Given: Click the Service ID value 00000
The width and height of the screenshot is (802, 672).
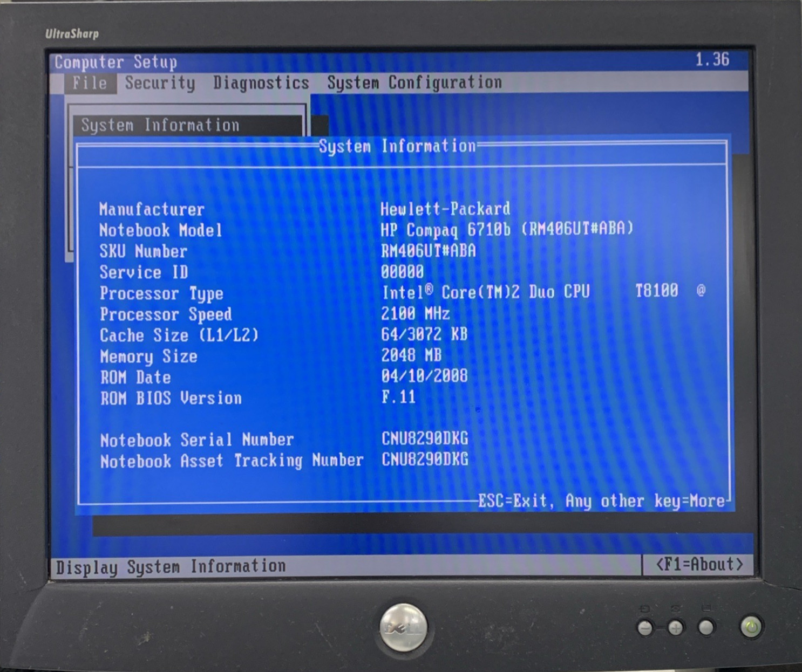Looking at the screenshot, I should pyautogui.click(x=402, y=271).
